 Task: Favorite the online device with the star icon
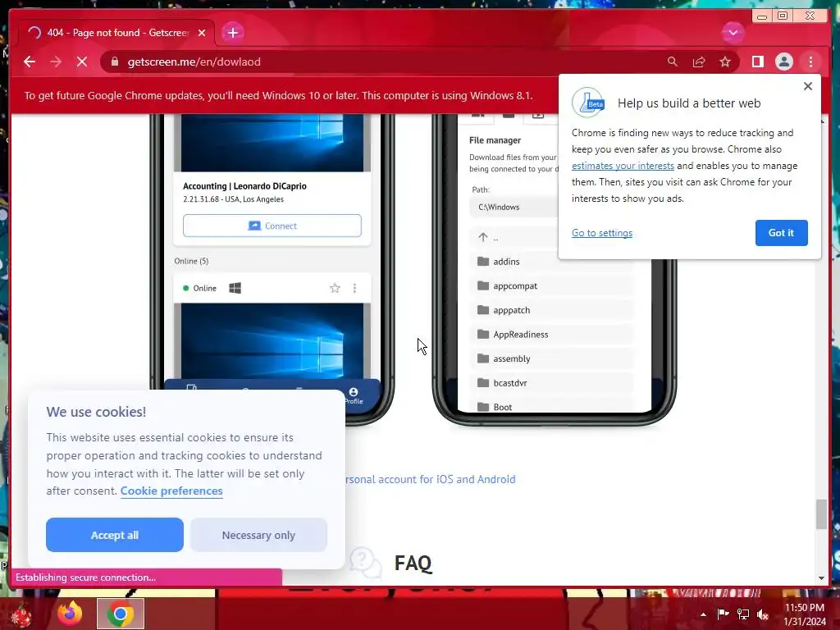pos(335,288)
